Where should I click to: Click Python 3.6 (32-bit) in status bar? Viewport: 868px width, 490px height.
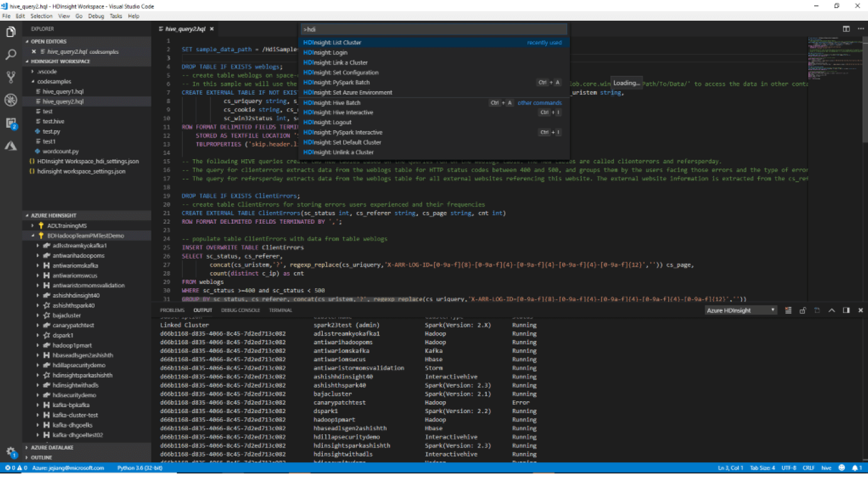[140, 468]
